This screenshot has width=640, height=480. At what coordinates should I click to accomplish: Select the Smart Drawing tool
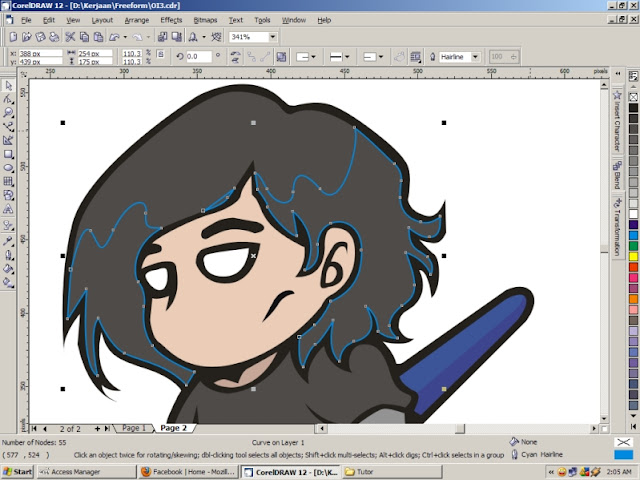[8, 140]
